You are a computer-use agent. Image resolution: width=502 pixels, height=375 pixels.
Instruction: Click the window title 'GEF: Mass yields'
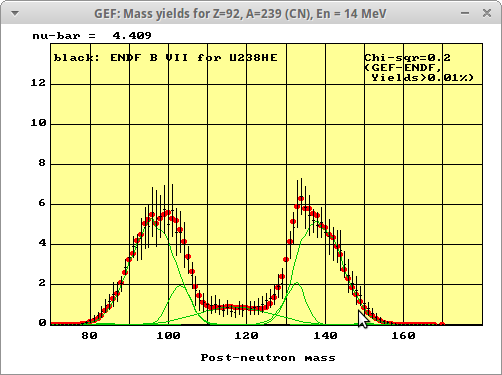(240, 14)
